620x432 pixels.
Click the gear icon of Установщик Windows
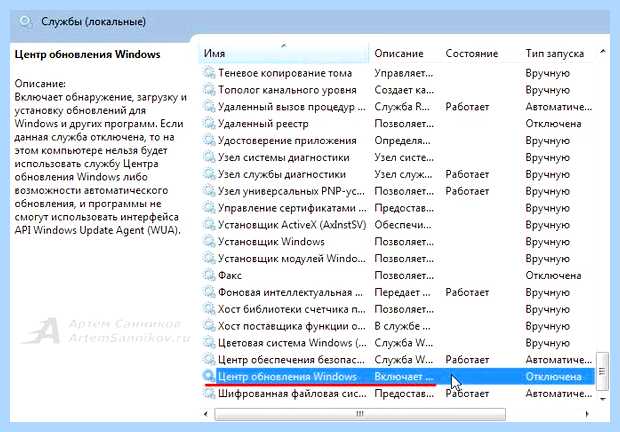click(x=208, y=241)
